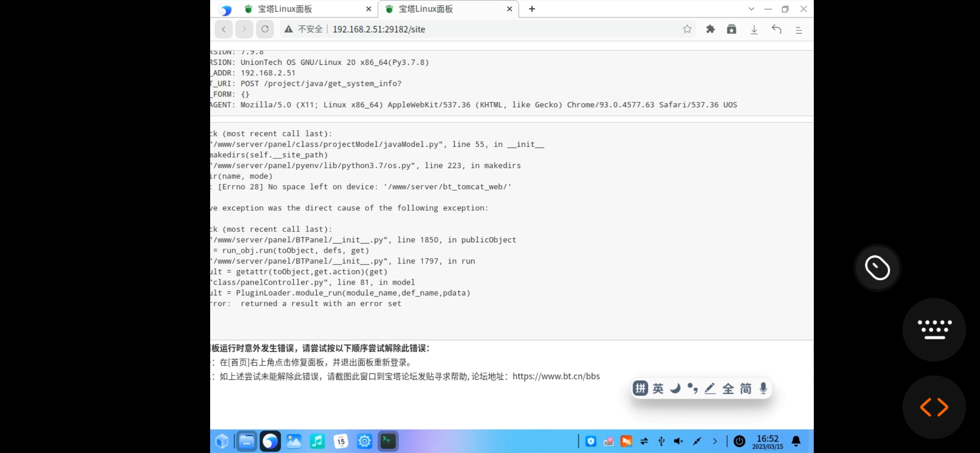
Task: Open the https://www.bt.cn/bbs forum link
Action: [x=556, y=376]
